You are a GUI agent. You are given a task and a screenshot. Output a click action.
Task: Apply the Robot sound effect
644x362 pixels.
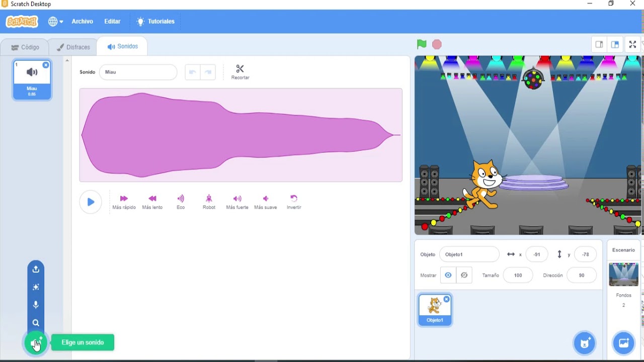pos(209,202)
